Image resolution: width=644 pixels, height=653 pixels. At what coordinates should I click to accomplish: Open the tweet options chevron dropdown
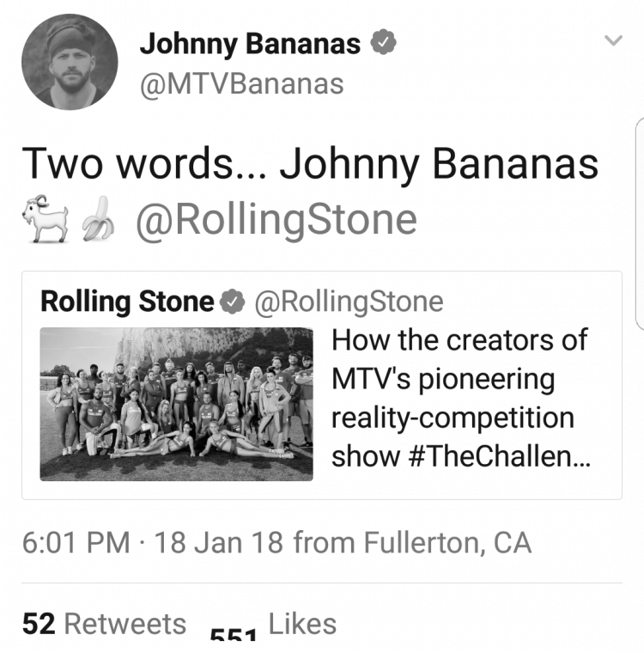tap(613, 40)
